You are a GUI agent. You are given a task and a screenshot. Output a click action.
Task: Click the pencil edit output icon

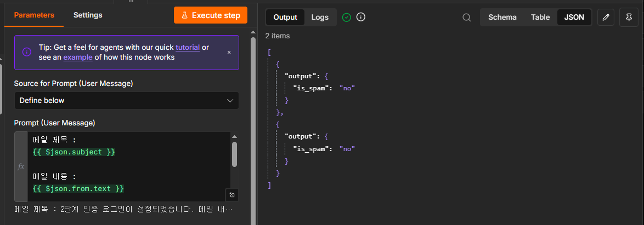pyautogui.click(x=606, y=17)
